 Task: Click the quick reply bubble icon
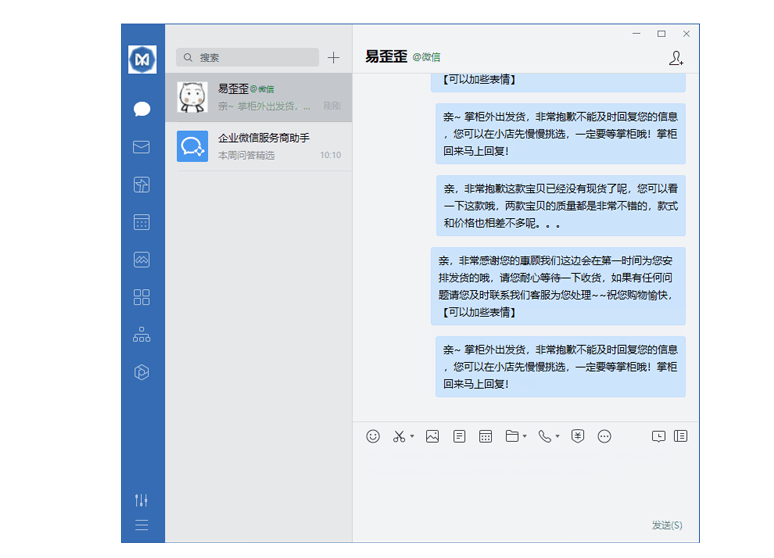[x=658, y=437]
